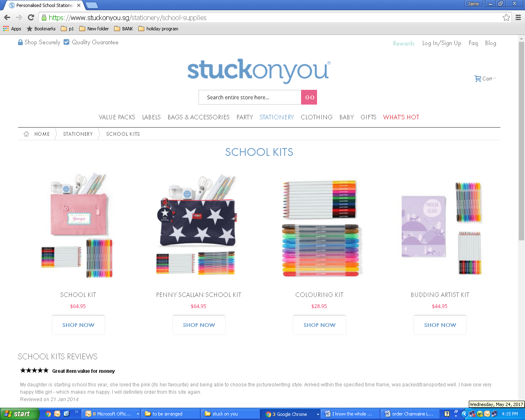
Task: Click SHOP NOW under Colouring Kit
Action: tap(320, 325)
